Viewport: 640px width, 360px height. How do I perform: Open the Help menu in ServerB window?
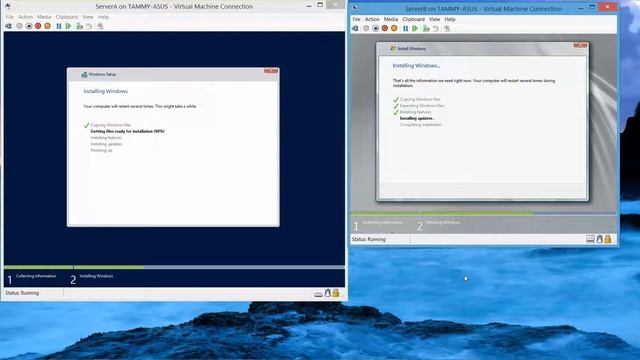pos(450,19)
